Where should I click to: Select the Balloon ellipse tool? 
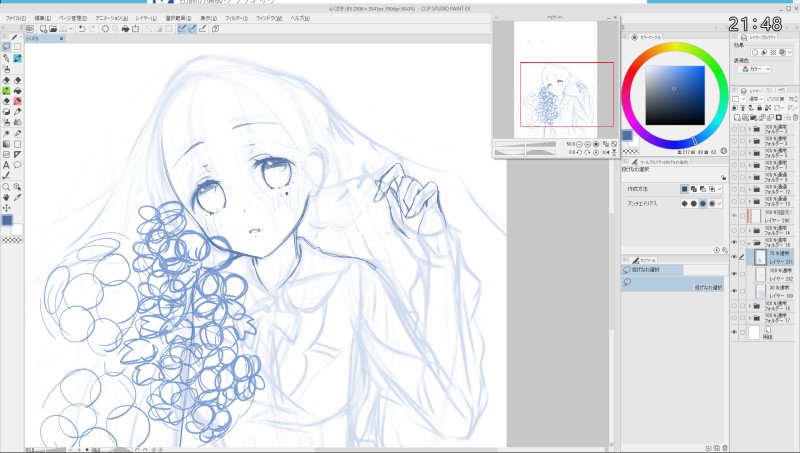coord(17,165)
